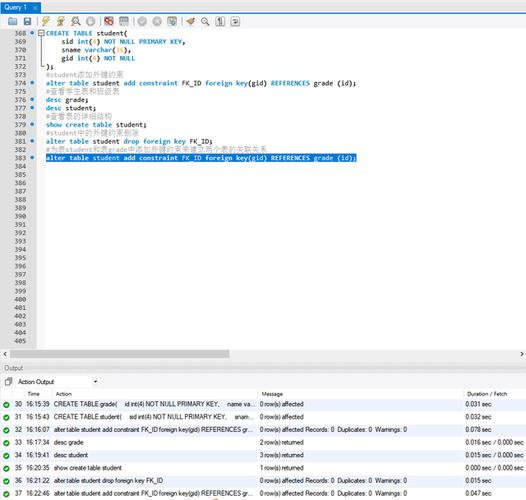Viewport: 526px width, 500px height.
Task: Click the highlighted statement on line 383
Action: 201,158
